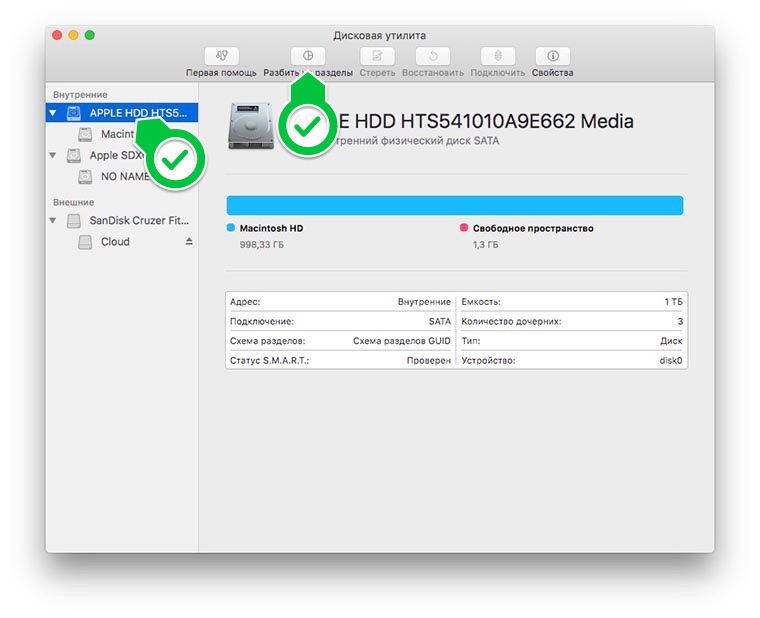Collapse the APPLE HDD disk tree

53,114
